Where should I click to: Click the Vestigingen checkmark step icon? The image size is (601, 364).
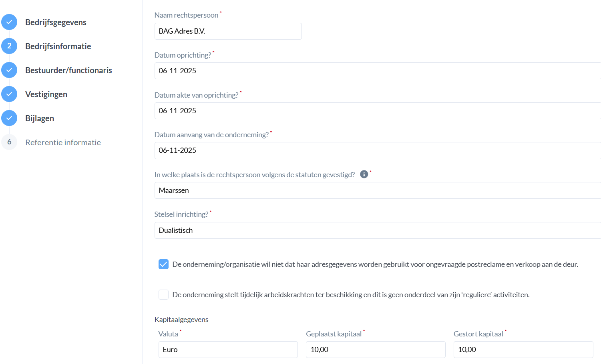(9, 94)
